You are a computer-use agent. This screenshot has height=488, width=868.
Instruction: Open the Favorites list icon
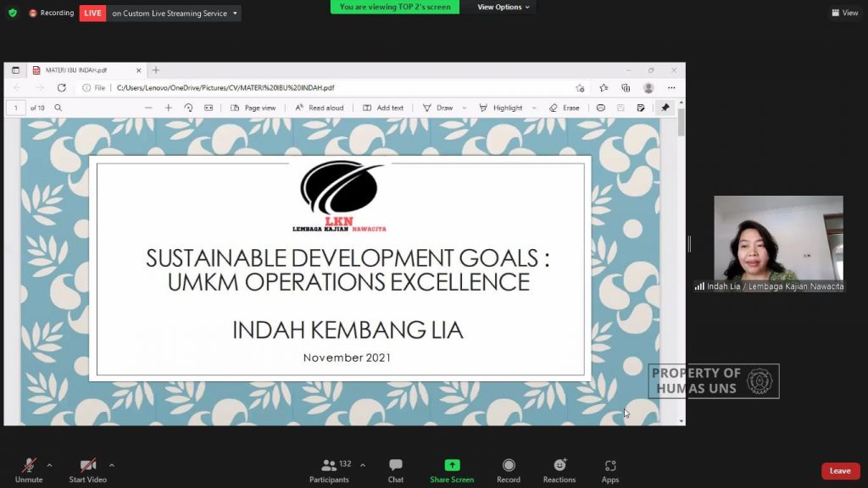[x=604, y=88]
